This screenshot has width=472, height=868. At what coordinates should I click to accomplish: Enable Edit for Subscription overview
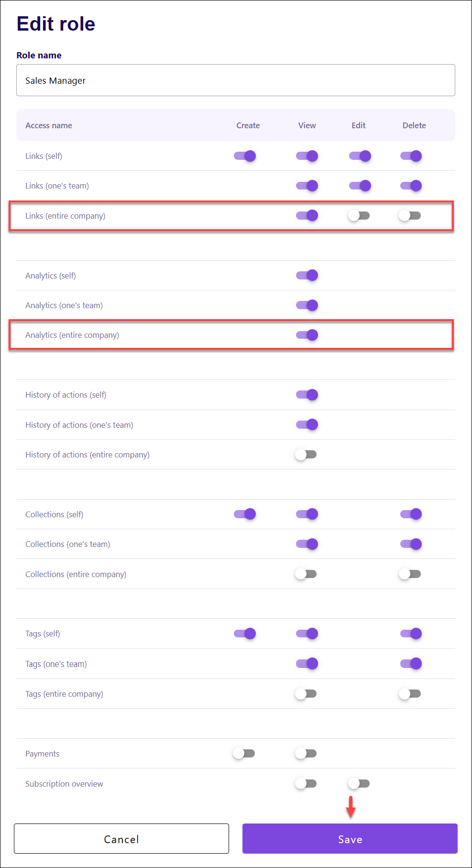pos(359,783)
